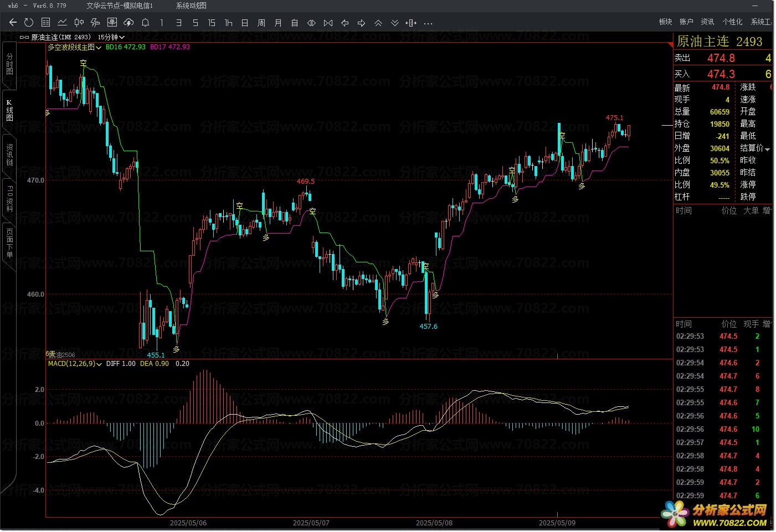The height and width of the screenshot is (532, 776).
Task: Select the 5-minute period button
Action: coord(195,23)
